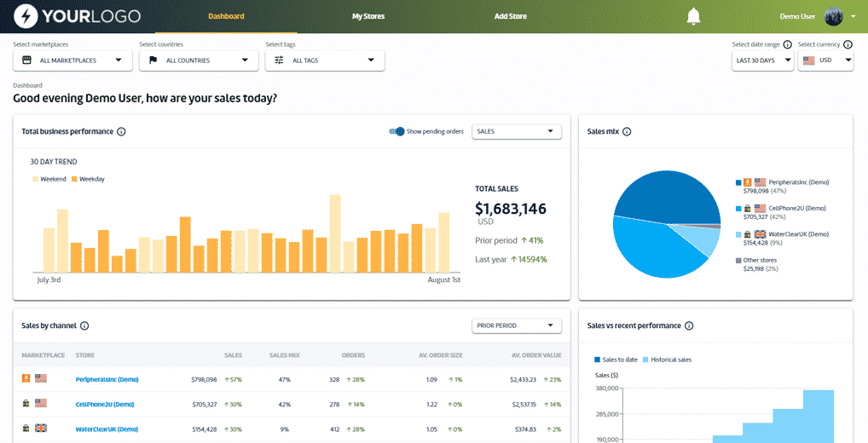Click the storefront icon in marketplaces selector
The image size is (868, 443).
(26, 60)
